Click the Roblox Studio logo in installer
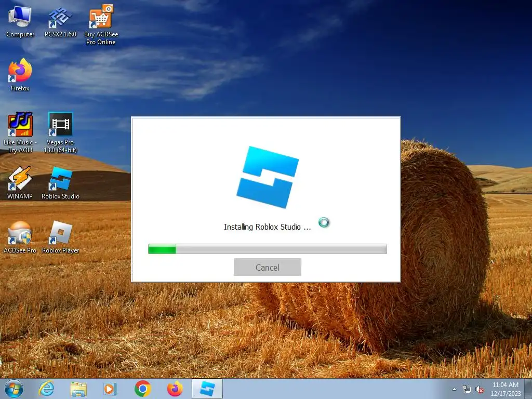This screenshot has height=399, width=532. (x=268, y=177)
